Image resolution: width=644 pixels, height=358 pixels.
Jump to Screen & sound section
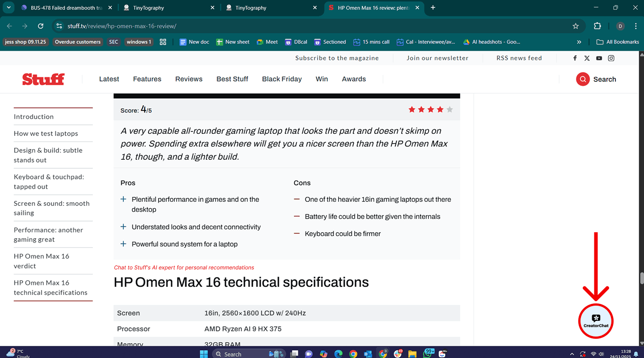[x=51, y=208]
